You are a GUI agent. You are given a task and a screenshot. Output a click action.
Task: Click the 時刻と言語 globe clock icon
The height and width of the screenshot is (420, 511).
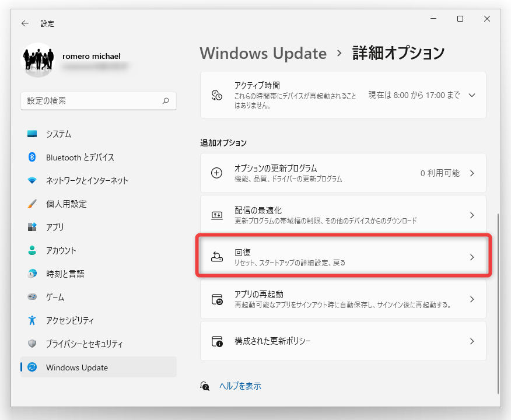pos(32,274)
